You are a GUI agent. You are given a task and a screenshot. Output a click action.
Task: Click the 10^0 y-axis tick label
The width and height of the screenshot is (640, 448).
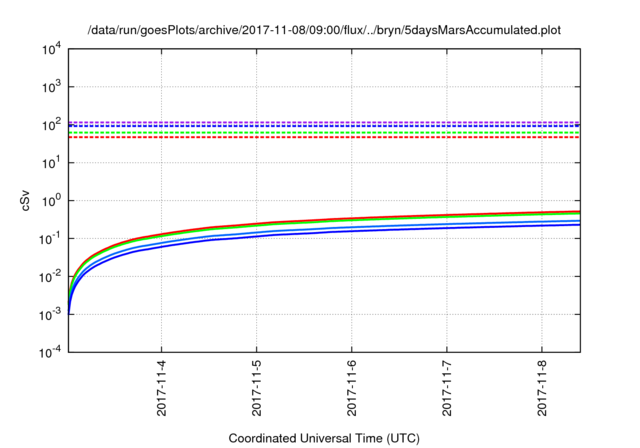[x=51, y=201]
